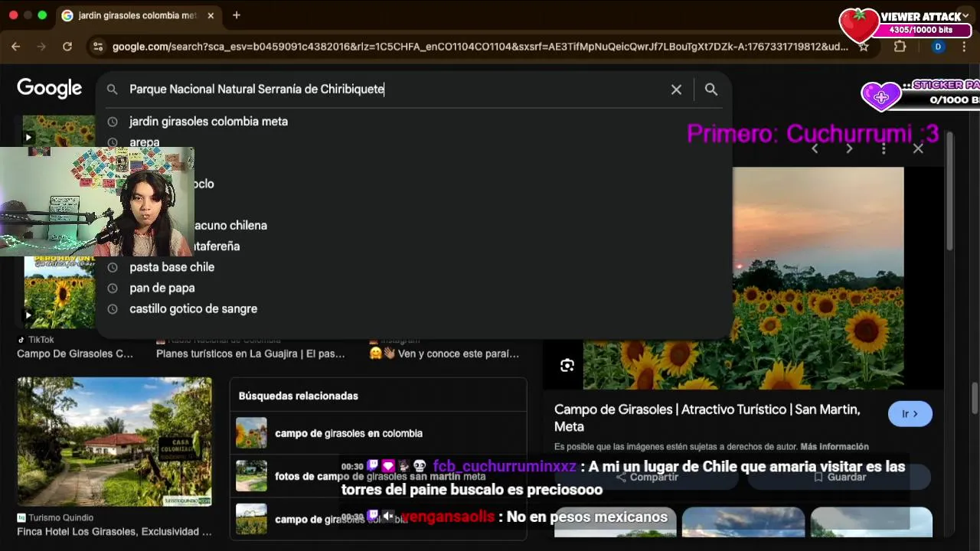Viewport: 980px width, 551px height.
Task: Click the Guardar button
Action: coord(839,477)
